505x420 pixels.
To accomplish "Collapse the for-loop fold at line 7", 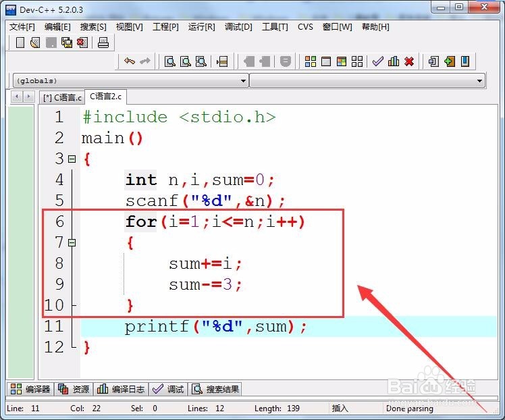I will point(72,242).
